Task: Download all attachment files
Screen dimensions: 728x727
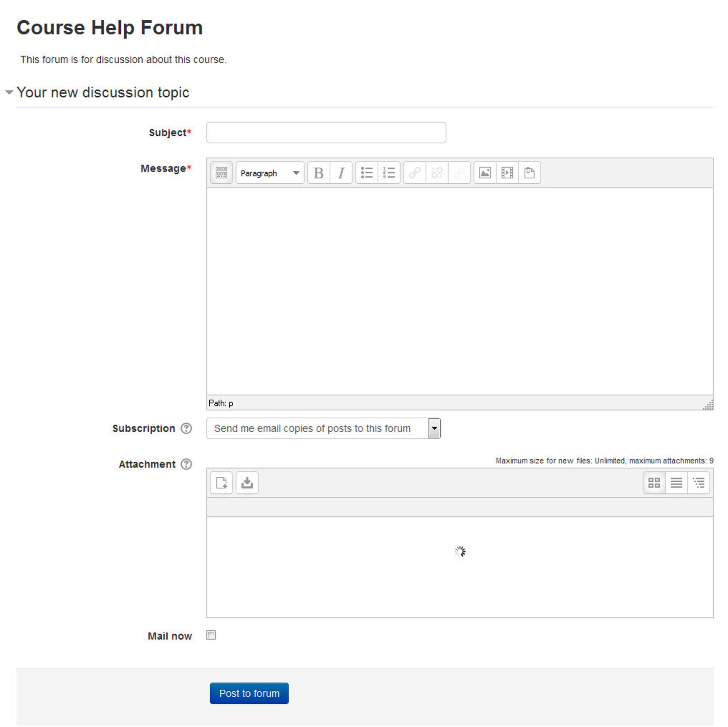Action: (246, 482)
